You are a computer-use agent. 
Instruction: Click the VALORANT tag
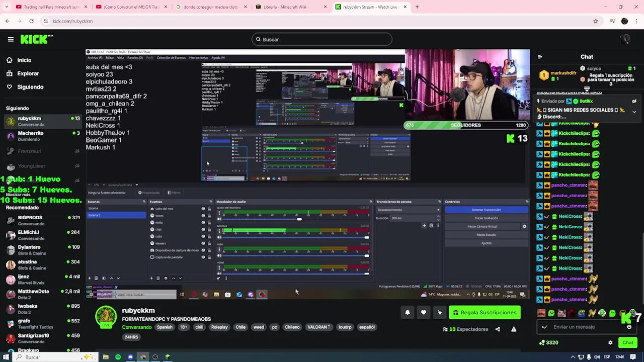pyautogui.click(x=318, y=327)
